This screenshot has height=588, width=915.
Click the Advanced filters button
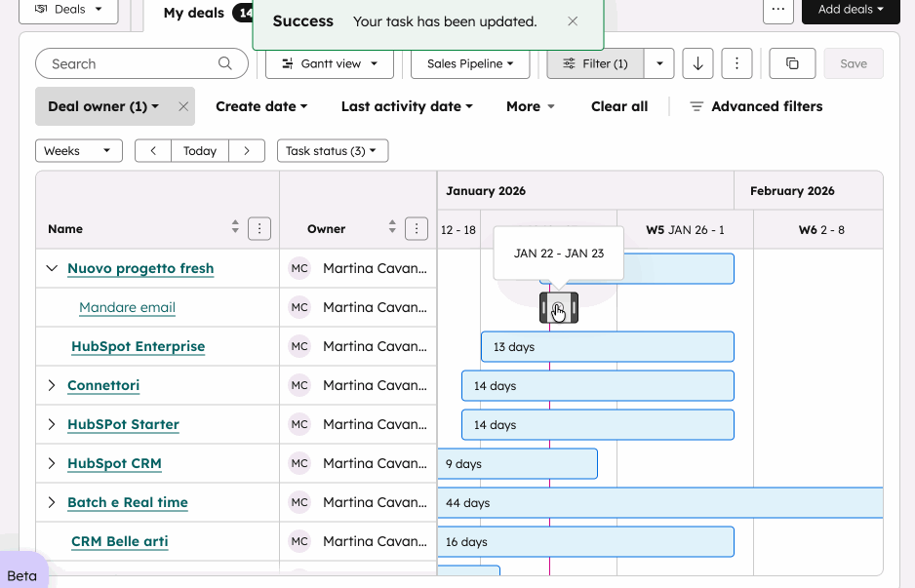[x=756, y=106]
